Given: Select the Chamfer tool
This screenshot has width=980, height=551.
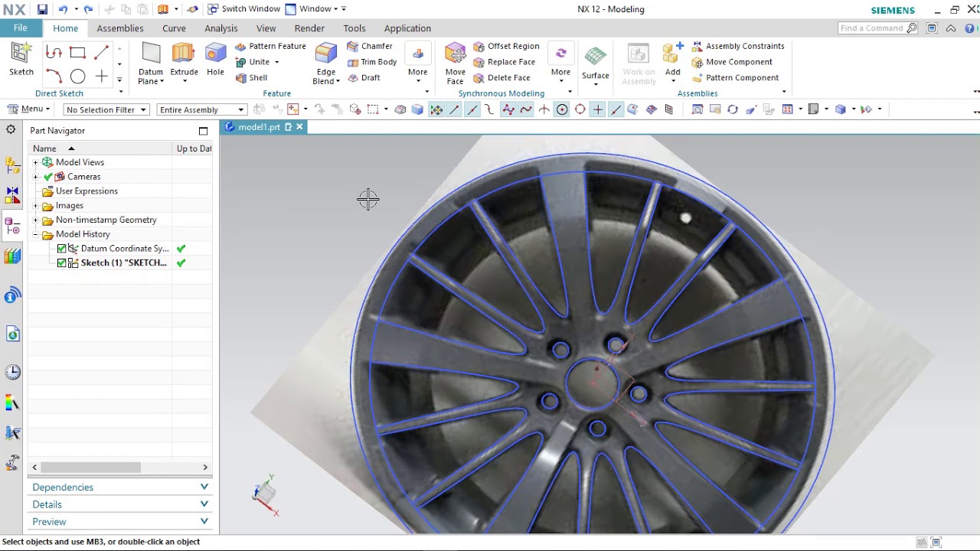Looking at the screenshot, I should [370, 46].
